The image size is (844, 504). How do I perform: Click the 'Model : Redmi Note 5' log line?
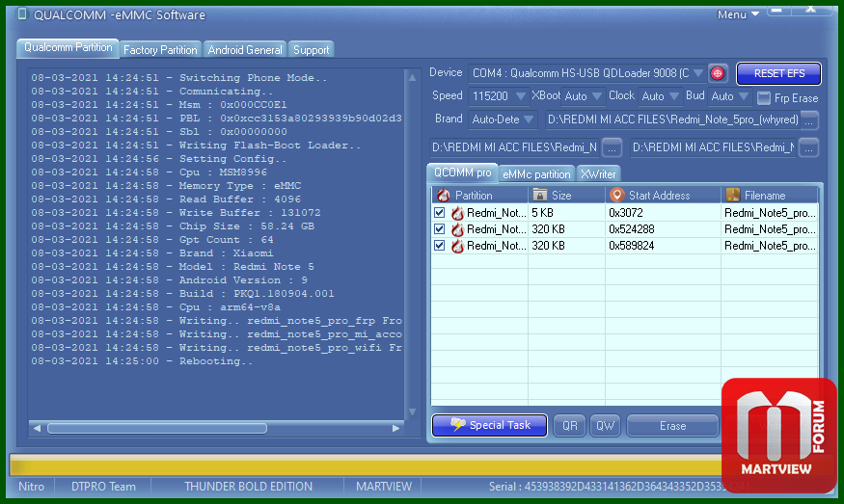click(173, 267)
